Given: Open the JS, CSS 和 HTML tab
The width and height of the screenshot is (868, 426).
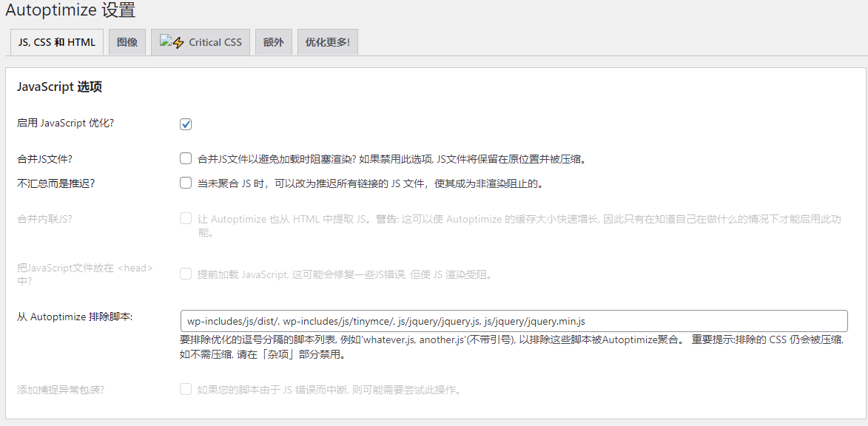Looking at the screenshot, I should click(57, 42).
